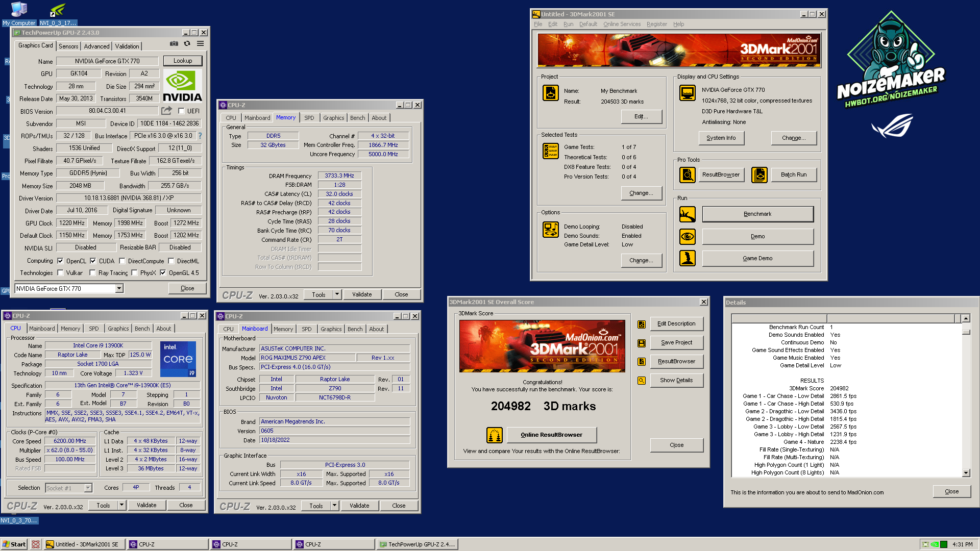Click the GPU-Z screenshot camera icon
Viewport: 980px width, 551px height.
tap(174, 44)
